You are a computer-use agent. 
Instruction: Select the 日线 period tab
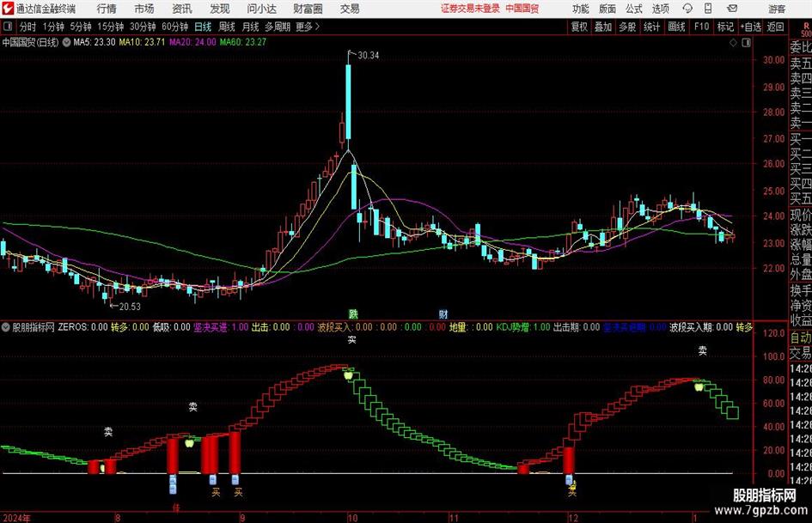click(x=203, y=27)
